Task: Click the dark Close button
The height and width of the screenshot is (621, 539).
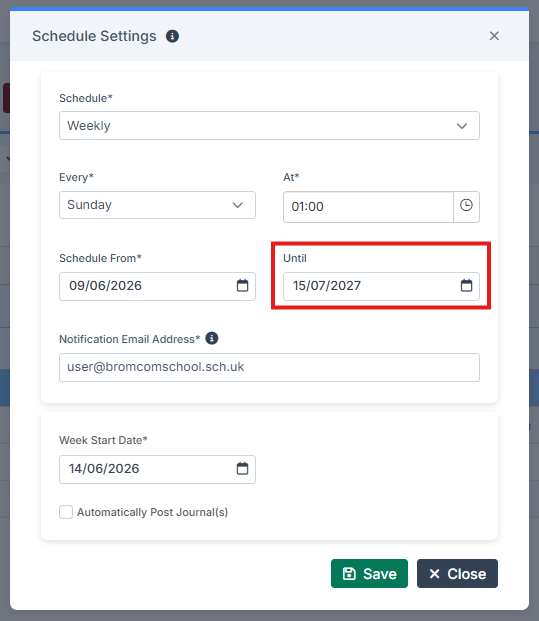Action: pos(457,573)
